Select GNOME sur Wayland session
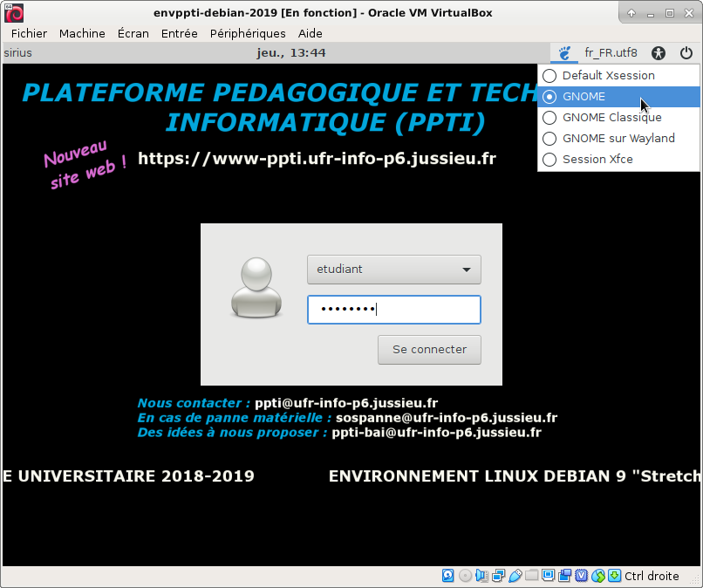The width and height of the screenshot is (703, 588). coord(618,139)
